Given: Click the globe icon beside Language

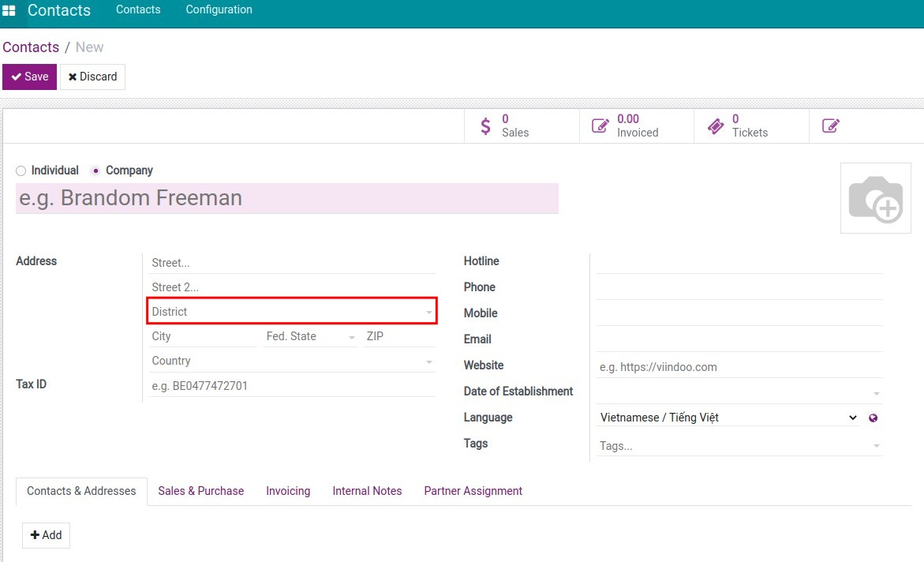Looking at the screenshot, I should tap(873, 418).
